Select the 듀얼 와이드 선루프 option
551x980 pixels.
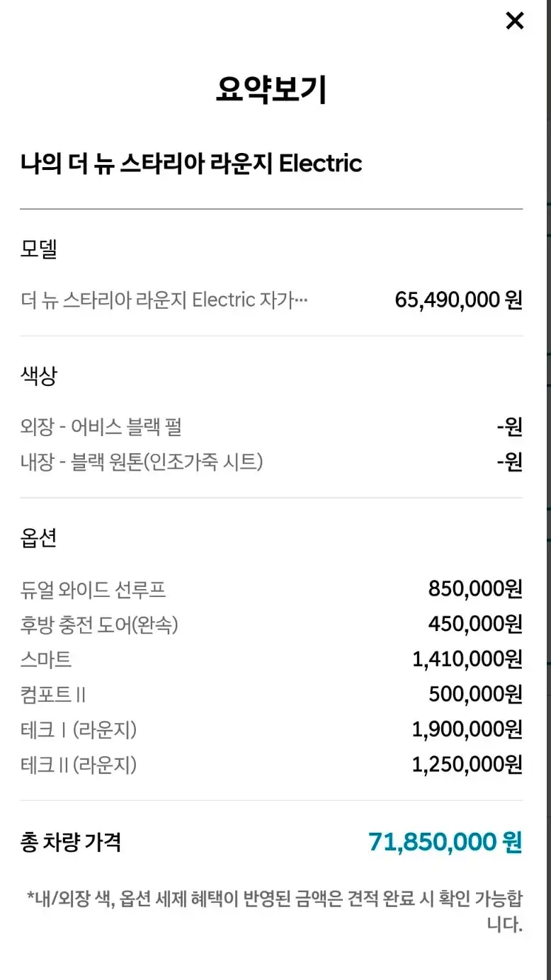[x=93, y=589]
